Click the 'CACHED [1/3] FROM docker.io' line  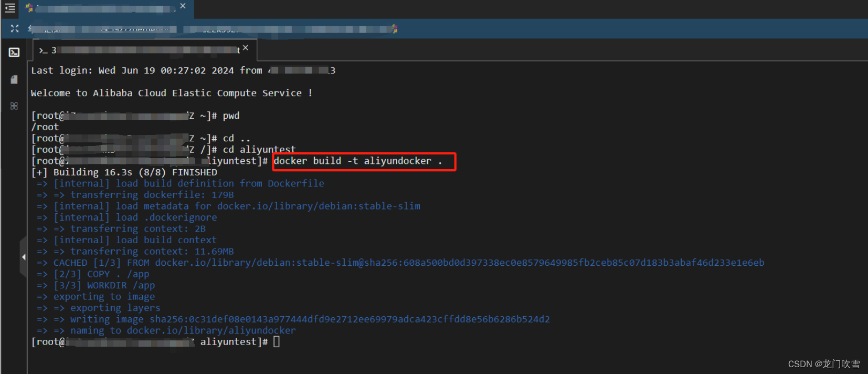[x=400, y=263]
